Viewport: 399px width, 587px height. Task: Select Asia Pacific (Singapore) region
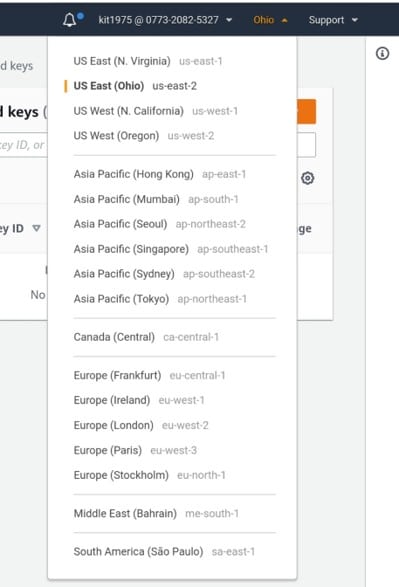click(171, 249)
